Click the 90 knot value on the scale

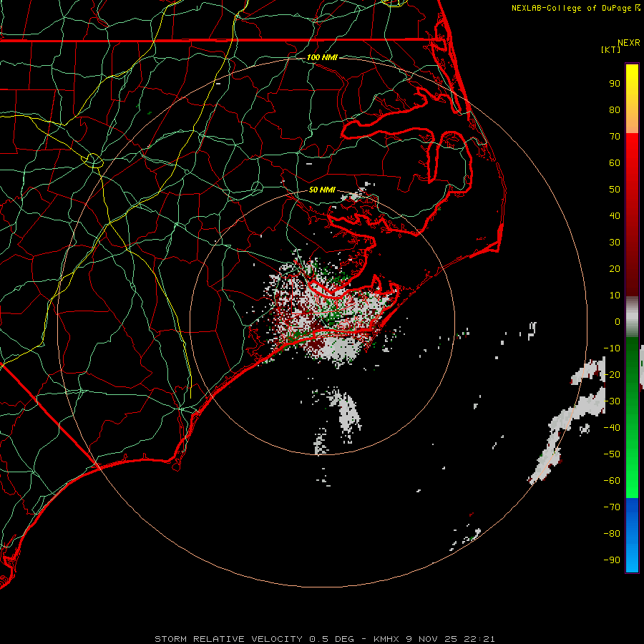pyautogui.click(x=615, y=84)
